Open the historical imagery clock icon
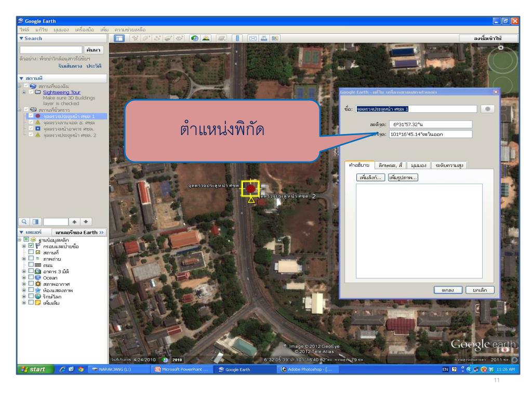This screenshot has height=399, width=532. tap(195, 38)
